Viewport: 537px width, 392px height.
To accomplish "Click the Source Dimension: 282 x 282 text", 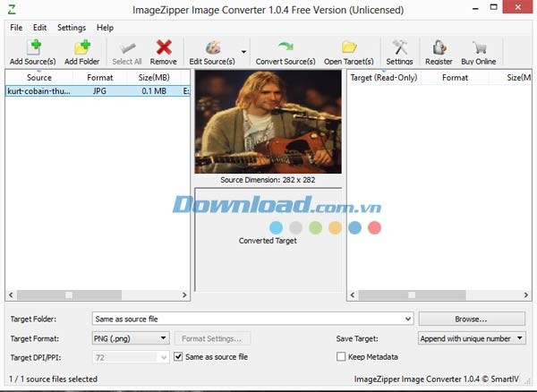I will tap(268, 180).
